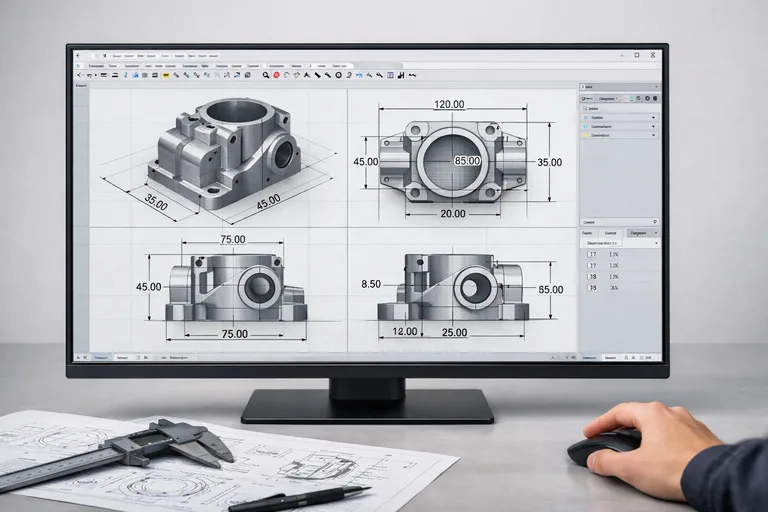Toggle the topmost checkbox labeled 17
The height and width of the screenshot is (512, 768).
tap(590, 254)
